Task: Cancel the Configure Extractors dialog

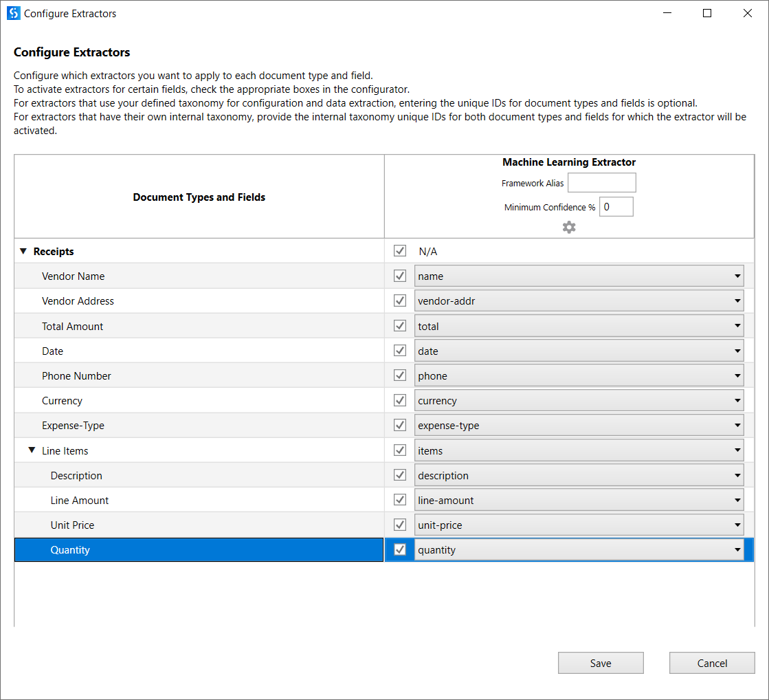Action: pyautogui.click(x=712, y=663)
